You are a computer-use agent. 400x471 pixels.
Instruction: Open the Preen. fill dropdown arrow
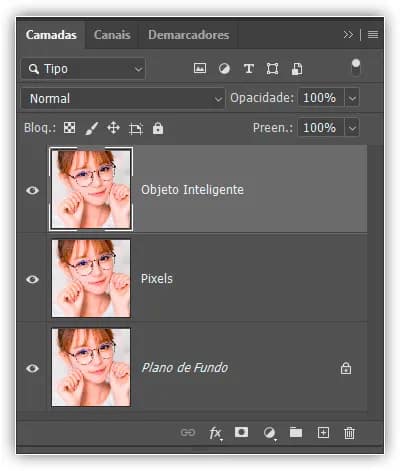352,128
